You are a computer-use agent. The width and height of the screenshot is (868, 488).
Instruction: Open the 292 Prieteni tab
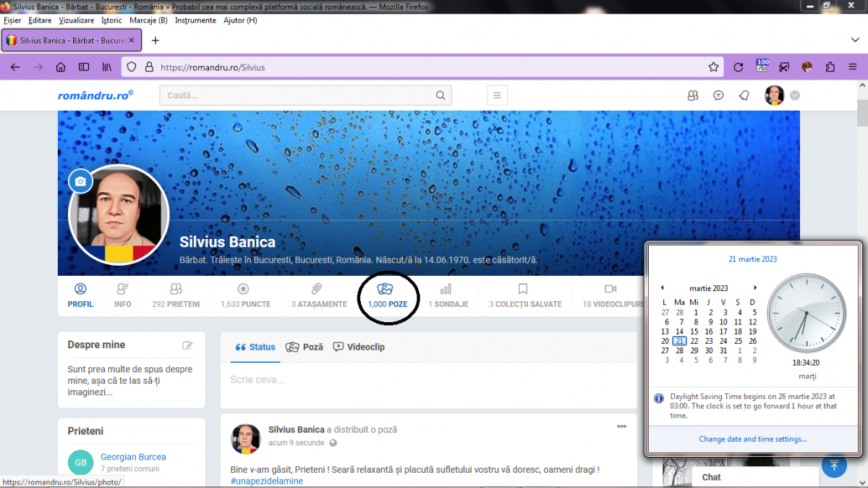click(176, 296)
